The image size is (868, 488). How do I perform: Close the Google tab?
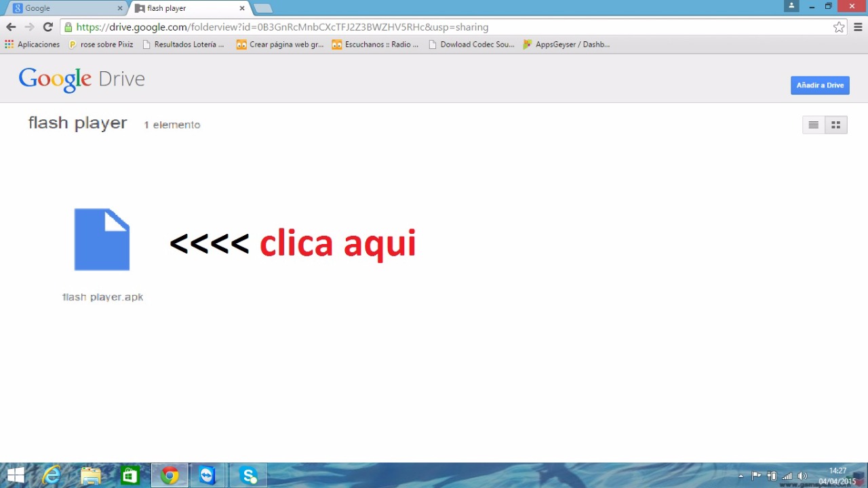coord(120,8)
